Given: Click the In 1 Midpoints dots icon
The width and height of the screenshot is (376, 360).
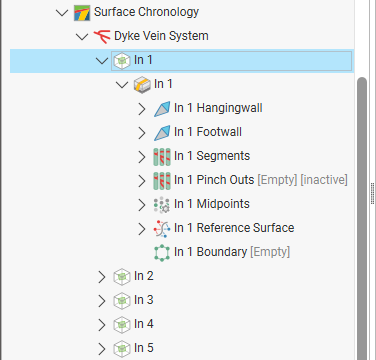Looking at the screenshot, I should (x=162, y=205).
